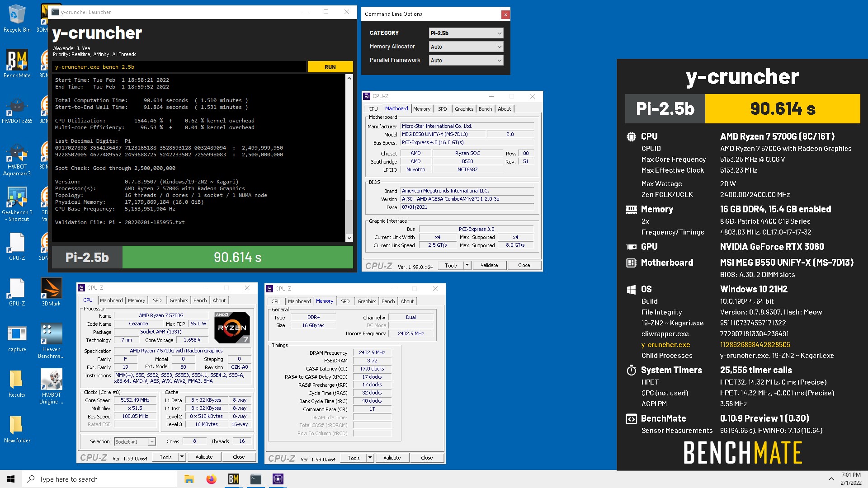Open File Explorer from taskbar
This screenshot has height=488, width=868.
(189, 479)
